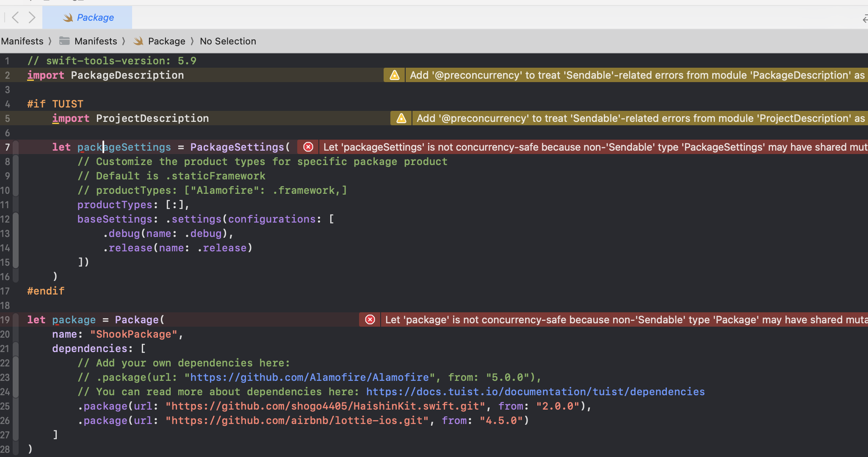Open the Package breadcrumb item

[167, 41]
